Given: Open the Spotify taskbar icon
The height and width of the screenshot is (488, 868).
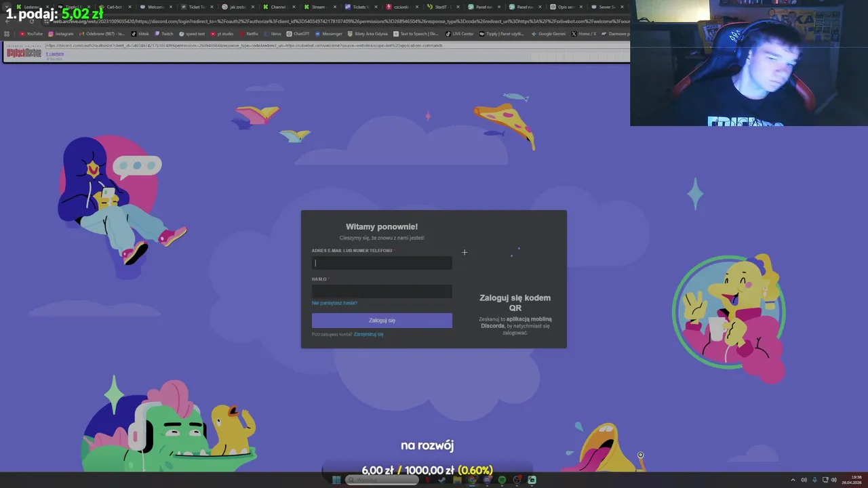Looking at the screenshot, I should pos(502,480).
